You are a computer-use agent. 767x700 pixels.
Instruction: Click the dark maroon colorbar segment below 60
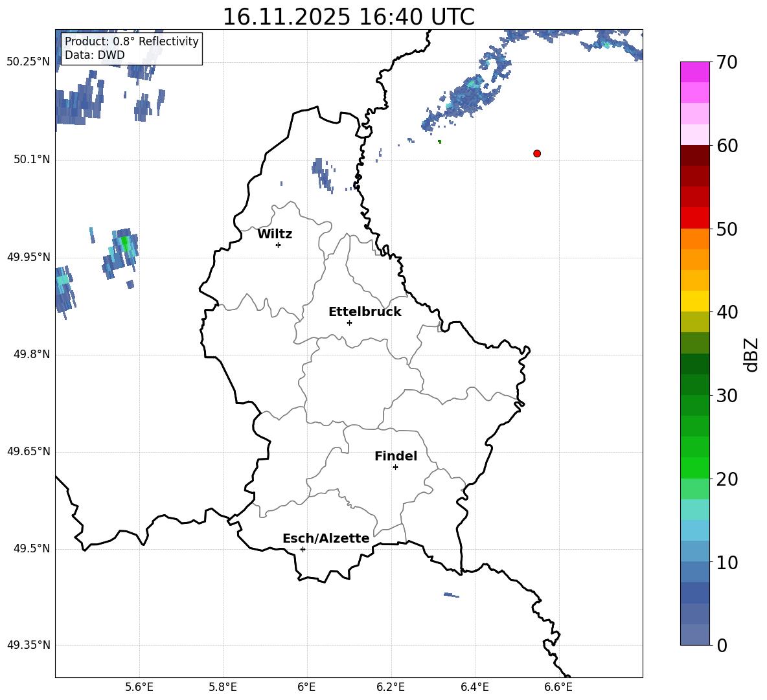(694, 155)
